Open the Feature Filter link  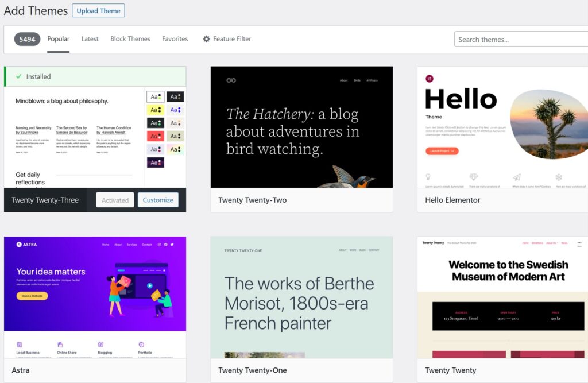coord(227,38)
